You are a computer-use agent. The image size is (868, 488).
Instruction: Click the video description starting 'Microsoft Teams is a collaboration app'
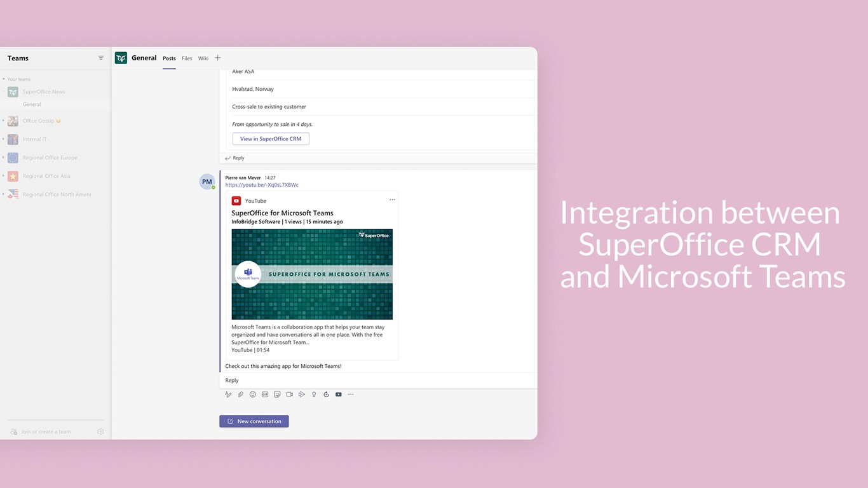click(x=308, y=335)
